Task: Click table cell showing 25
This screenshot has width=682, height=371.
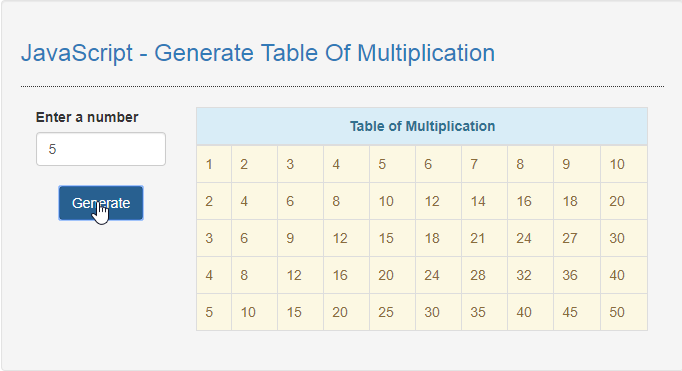Action: 392,312
